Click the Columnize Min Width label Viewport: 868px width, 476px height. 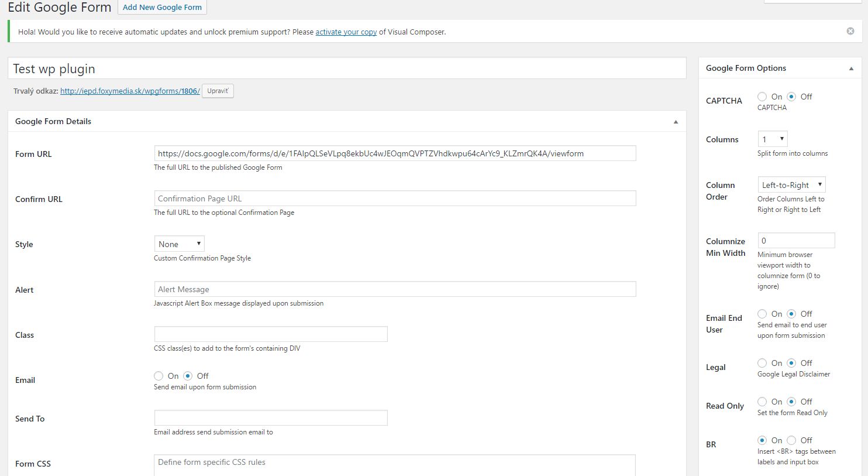[726, 247]
